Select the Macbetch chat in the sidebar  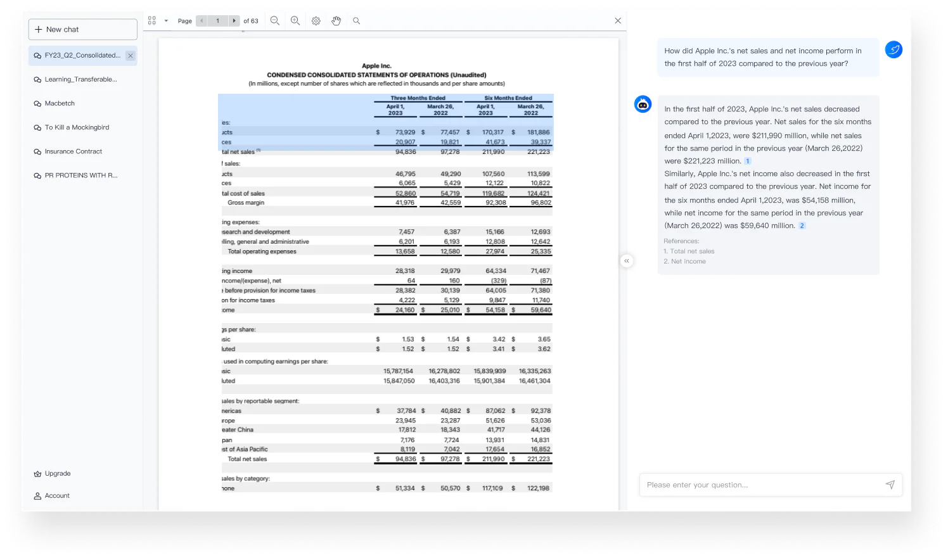(x=60, y=103)
